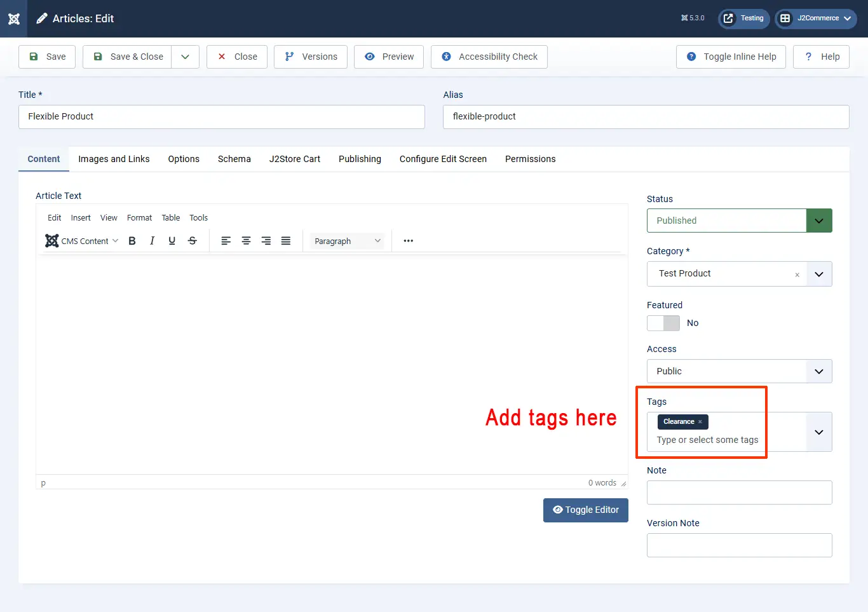
Task: Click the Accessibility Check button
Action: (x=489, y=57)
